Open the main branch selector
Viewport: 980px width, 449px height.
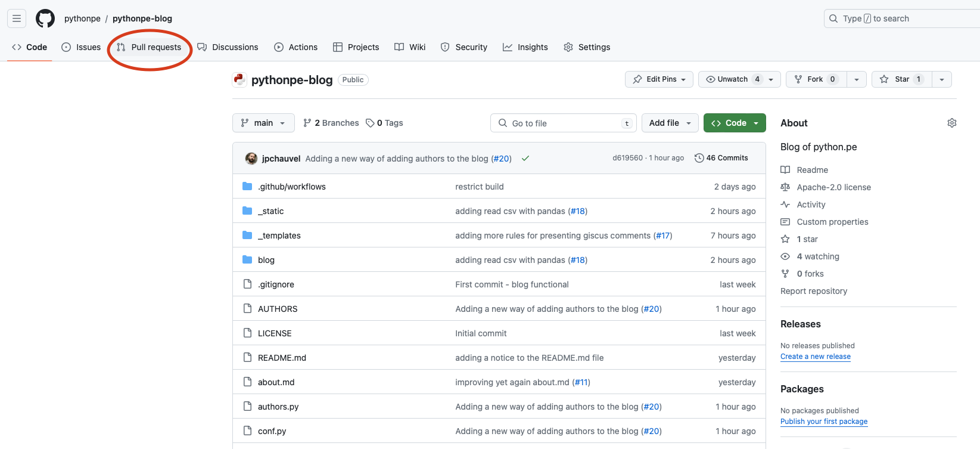pos(263,123)
